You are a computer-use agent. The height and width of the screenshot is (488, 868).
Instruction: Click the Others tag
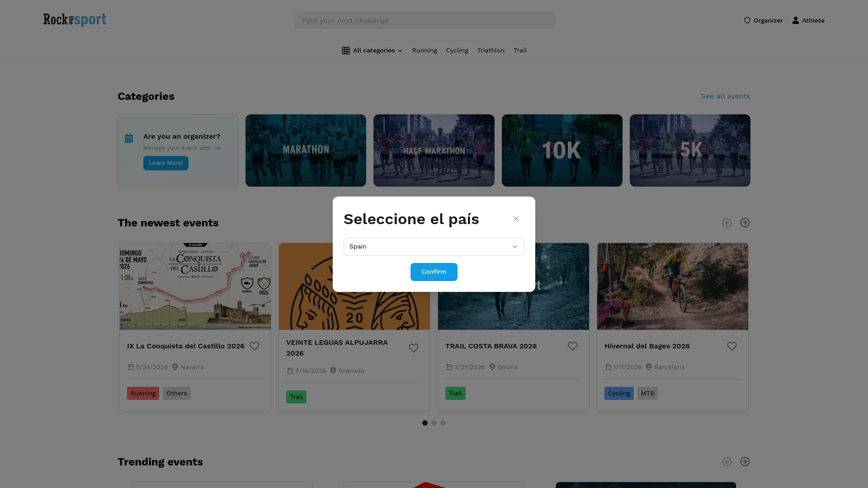177,394
